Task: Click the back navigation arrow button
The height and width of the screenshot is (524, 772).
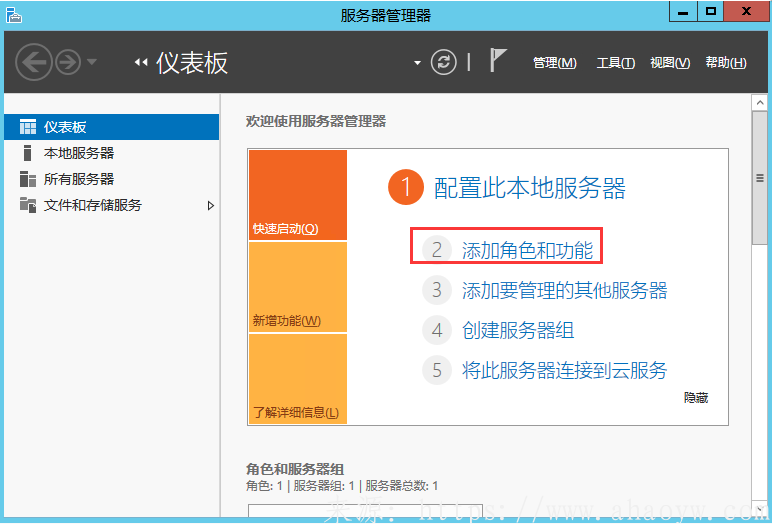Action: [33, 62]
